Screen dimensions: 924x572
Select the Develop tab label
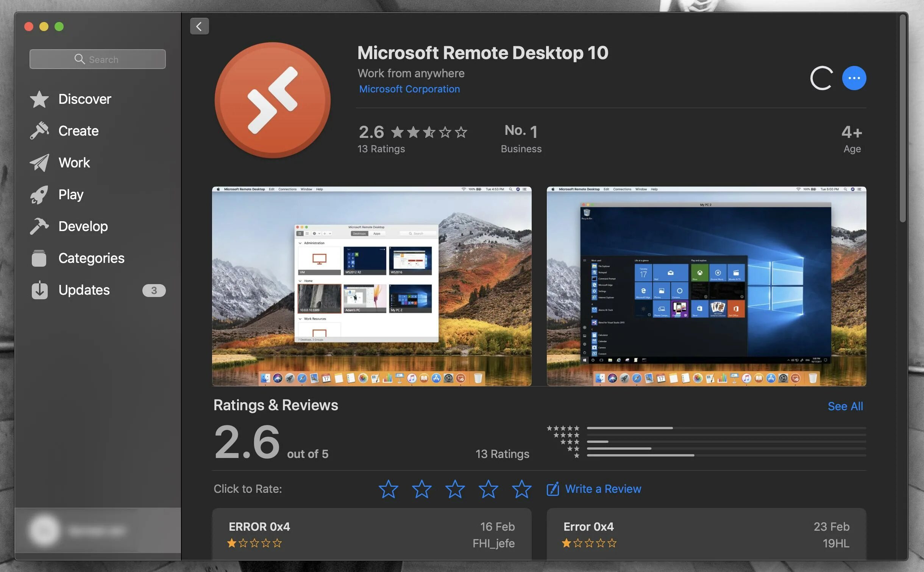point(83,227)
